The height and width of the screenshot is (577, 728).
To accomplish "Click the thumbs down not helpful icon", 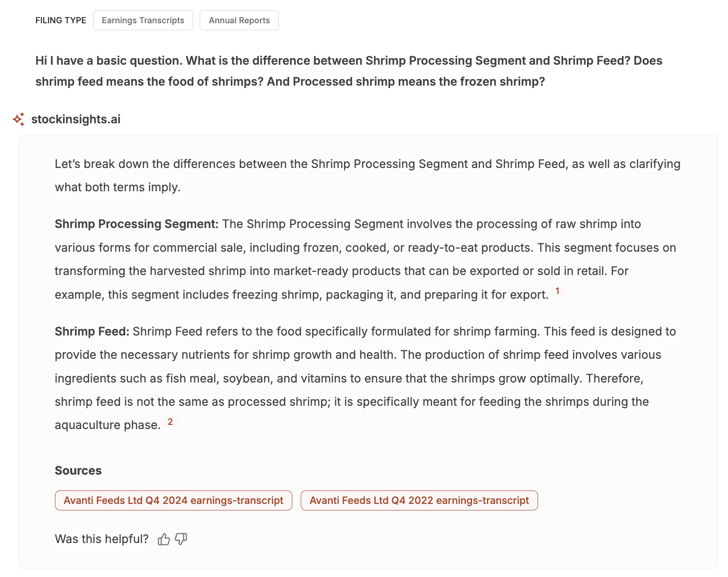I will click(x=181, y=539).
